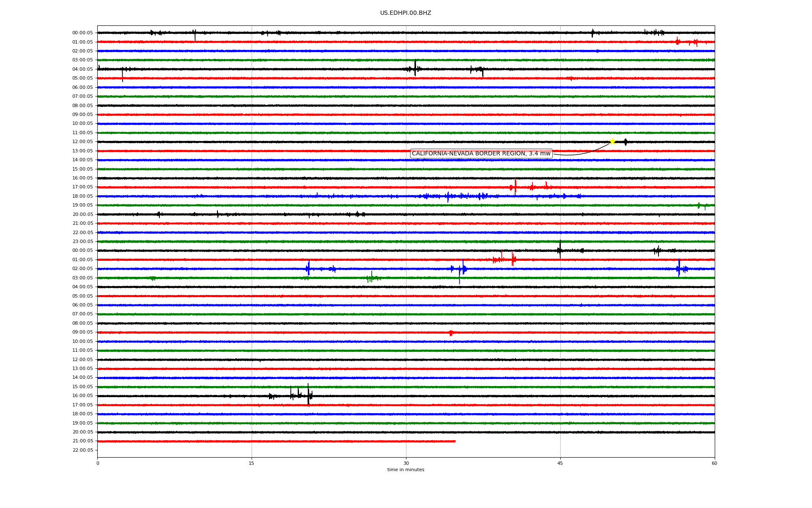Click the California-Nevada Border Region annotation label
Screen dimensions: 812x508
pos(481,154)
